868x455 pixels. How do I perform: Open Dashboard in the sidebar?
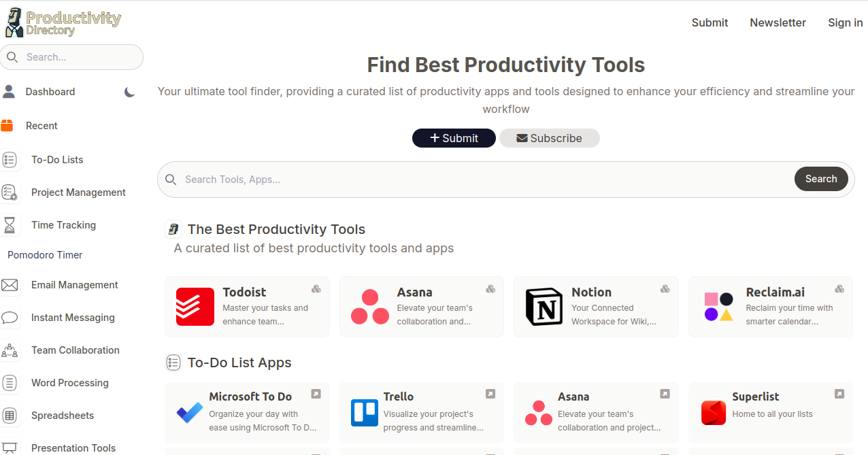click(50, 92)
